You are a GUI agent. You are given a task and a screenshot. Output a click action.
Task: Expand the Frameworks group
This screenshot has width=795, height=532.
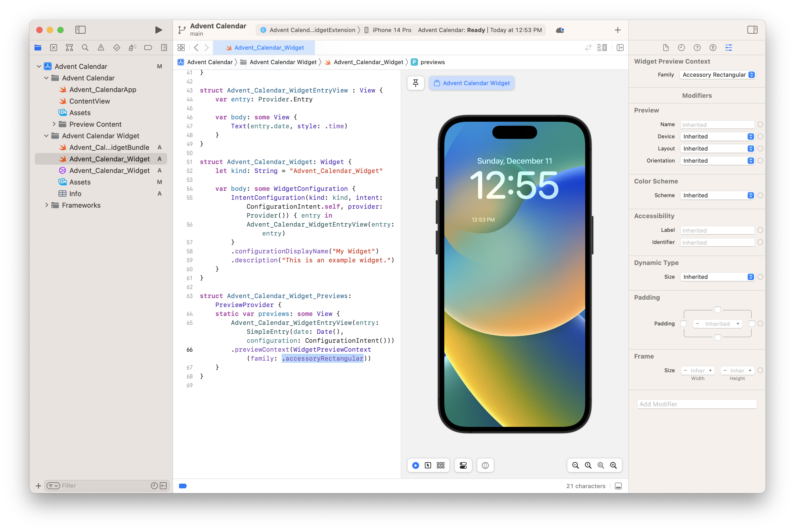(x=46, y=205)
